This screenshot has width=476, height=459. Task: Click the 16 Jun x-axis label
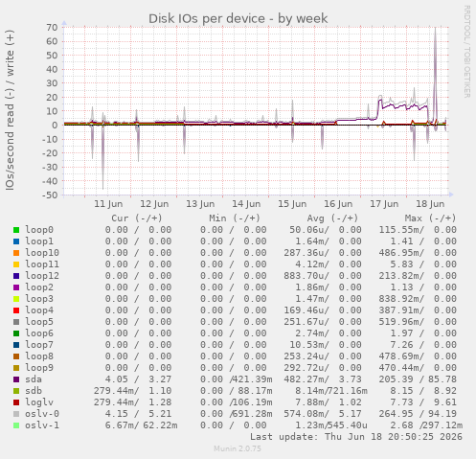pos(338,204)
